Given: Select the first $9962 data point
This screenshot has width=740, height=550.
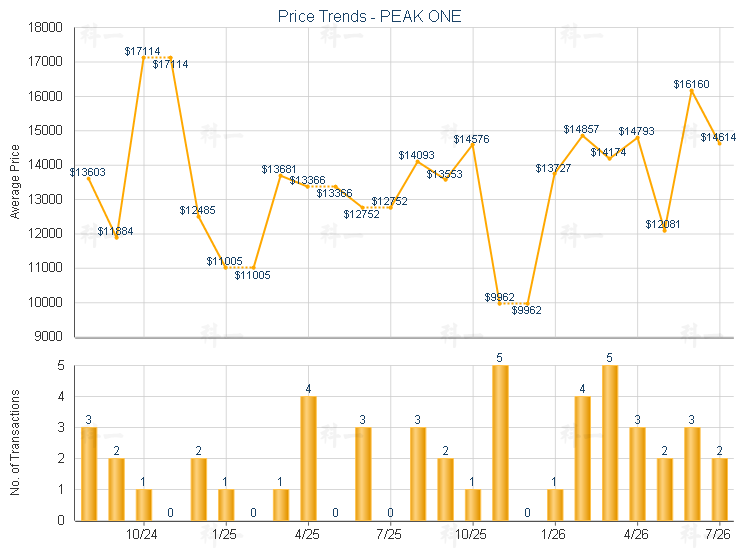Looking at the screenshot, I should [500, 304].
